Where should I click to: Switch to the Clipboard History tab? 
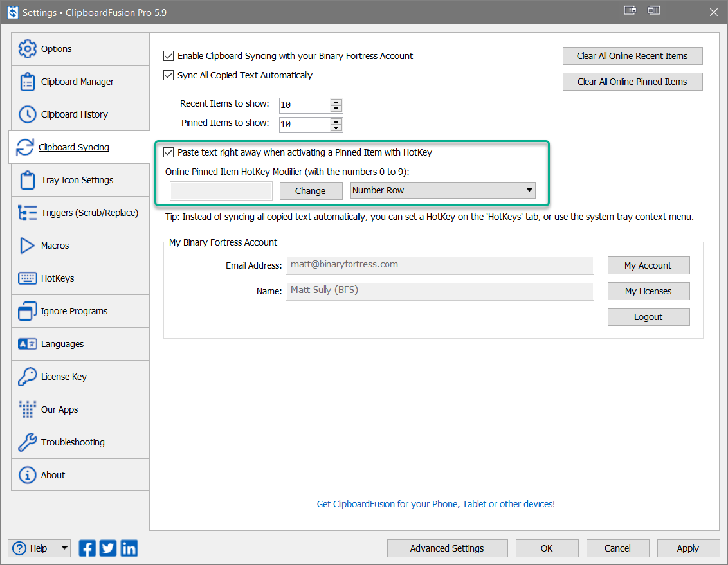(80, 114)
